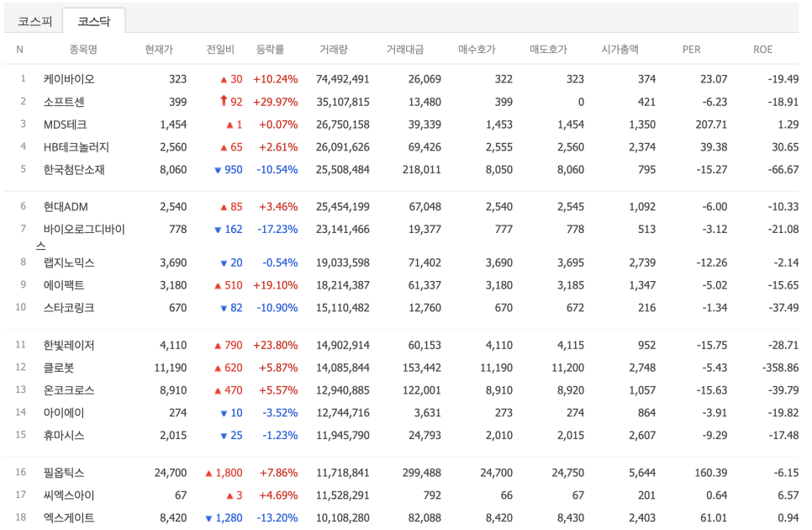Open the 온코크로스 stock link

click(69, 390)
